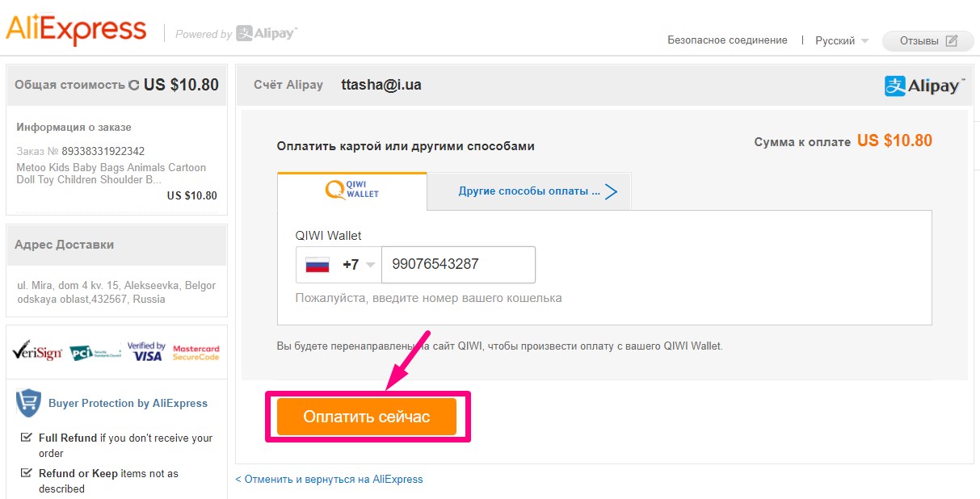Click the Alipay logo in account header
Screen dimensions: 980x499
(924, 86)
